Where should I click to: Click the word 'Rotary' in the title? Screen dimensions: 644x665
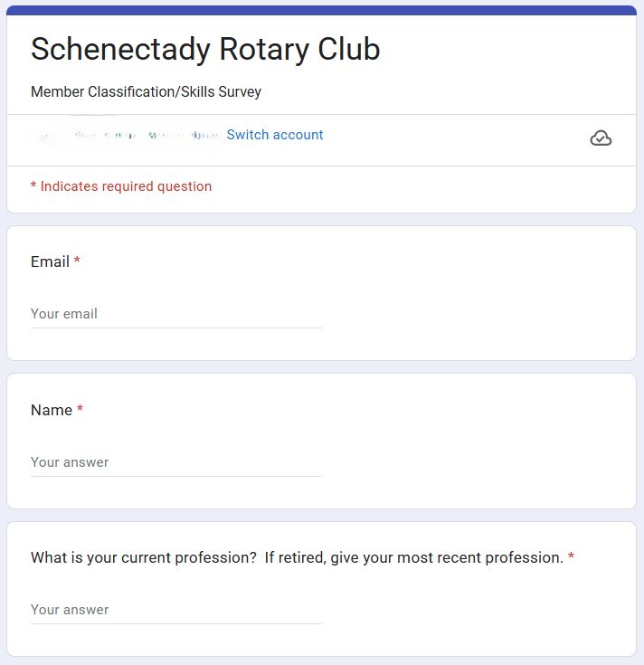point(264,49)
